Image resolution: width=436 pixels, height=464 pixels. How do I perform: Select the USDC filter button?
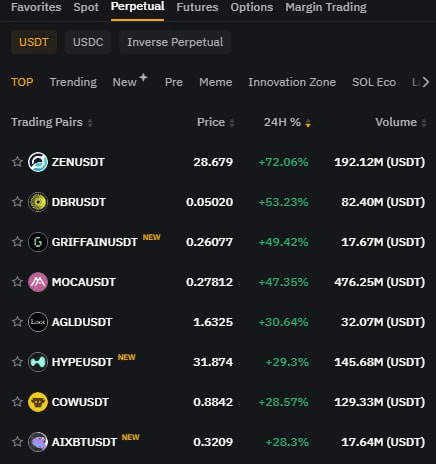click(88, 42)
